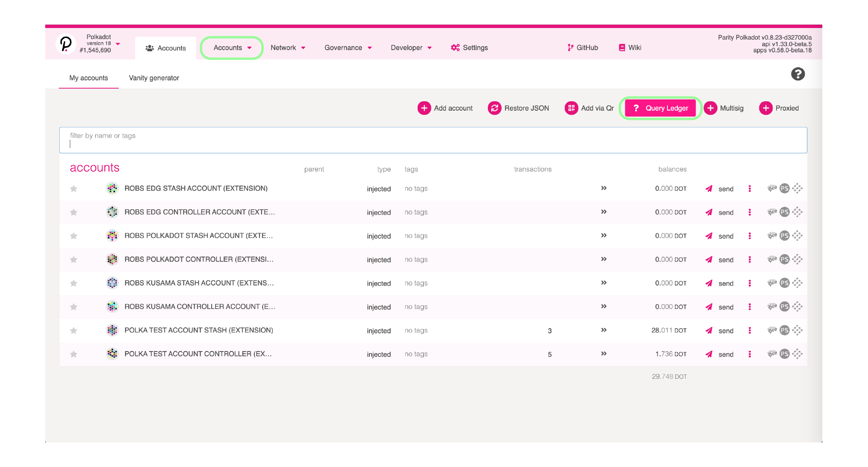Open three-dot menu for ROBS EDG CONTROLLER ACCOUNT
This screenshot has height=467, width=868.
[750, 212]
